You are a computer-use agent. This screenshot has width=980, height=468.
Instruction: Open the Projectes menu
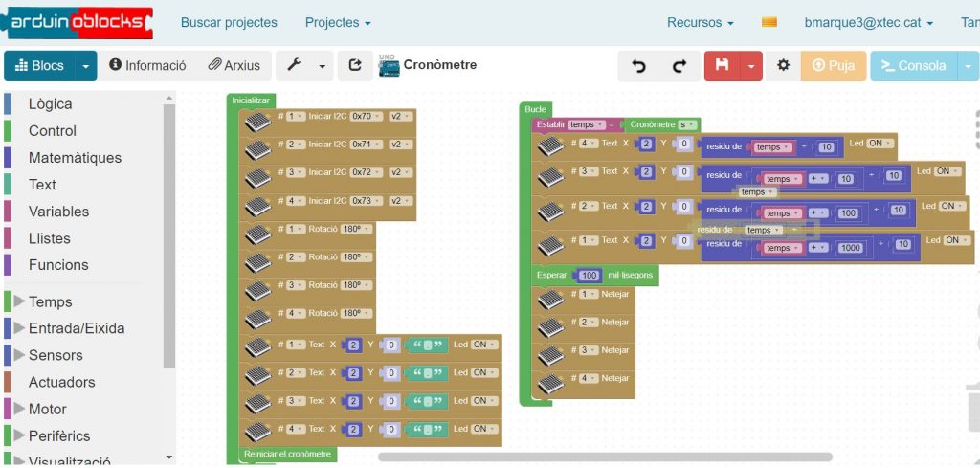point(338,22)
